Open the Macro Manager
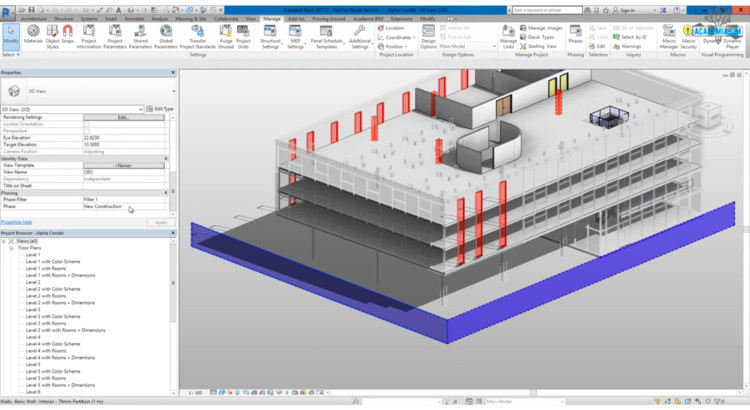Screen dimensions: 750x410 668,36
